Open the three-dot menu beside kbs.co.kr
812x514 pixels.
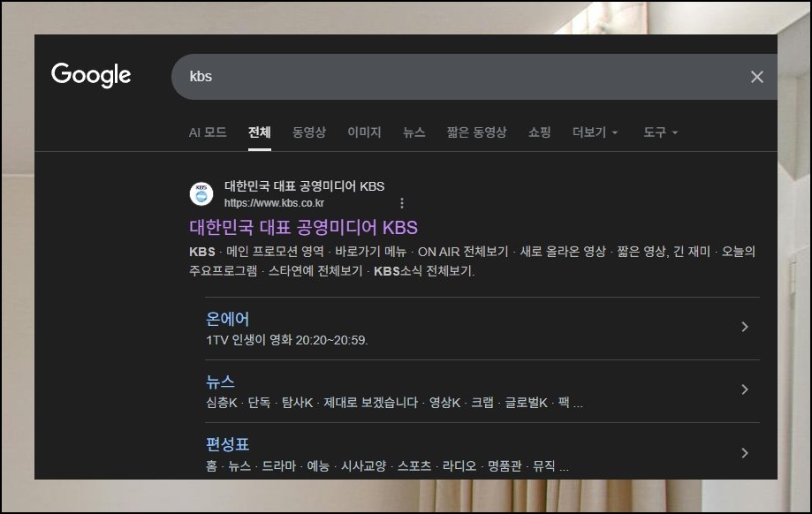402,203
